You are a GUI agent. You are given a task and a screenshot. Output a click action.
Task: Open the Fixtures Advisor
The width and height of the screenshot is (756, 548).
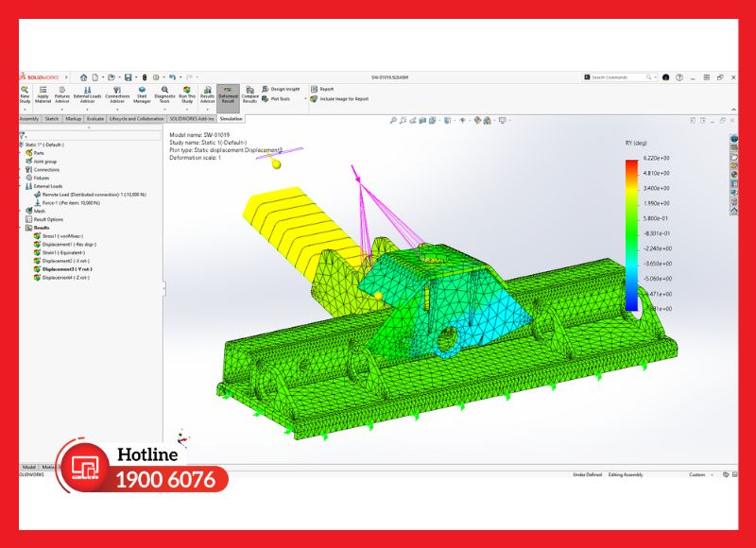[62, 94]
